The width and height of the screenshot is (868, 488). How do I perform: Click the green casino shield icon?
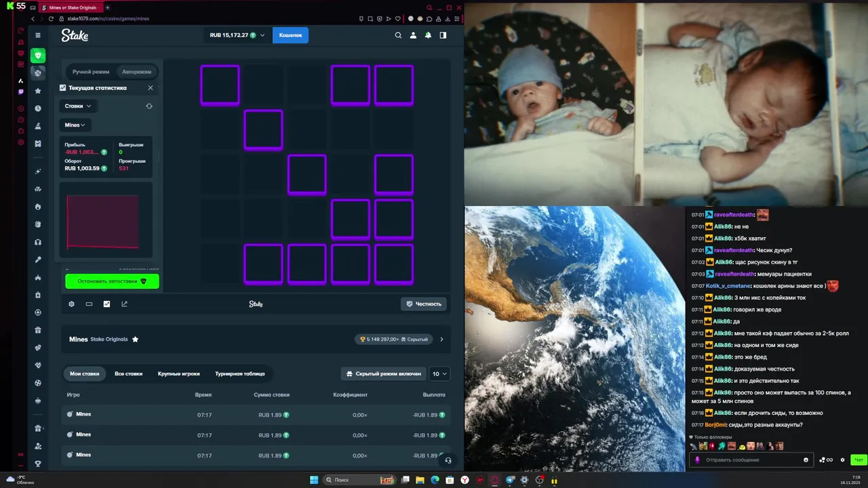(x=38, y=56)
